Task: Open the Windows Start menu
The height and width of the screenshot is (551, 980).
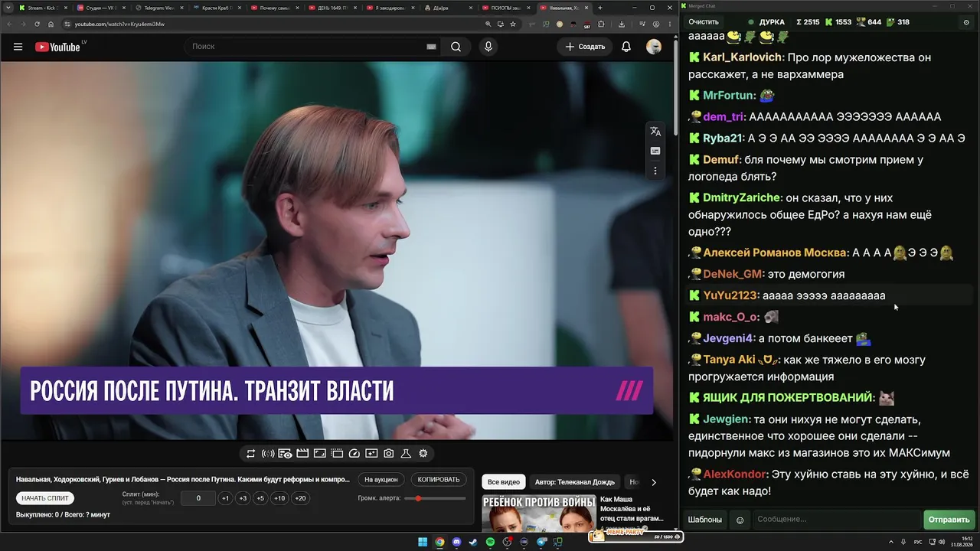Action: click(423, 543)
